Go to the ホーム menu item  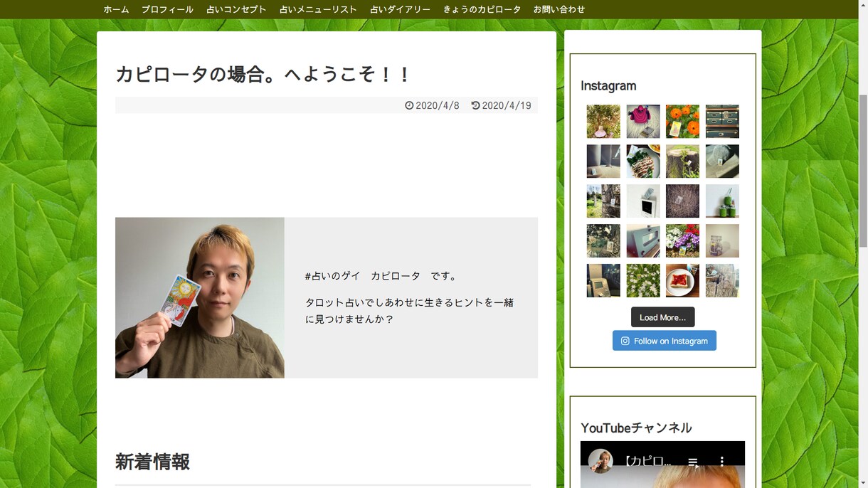[116, 9]
